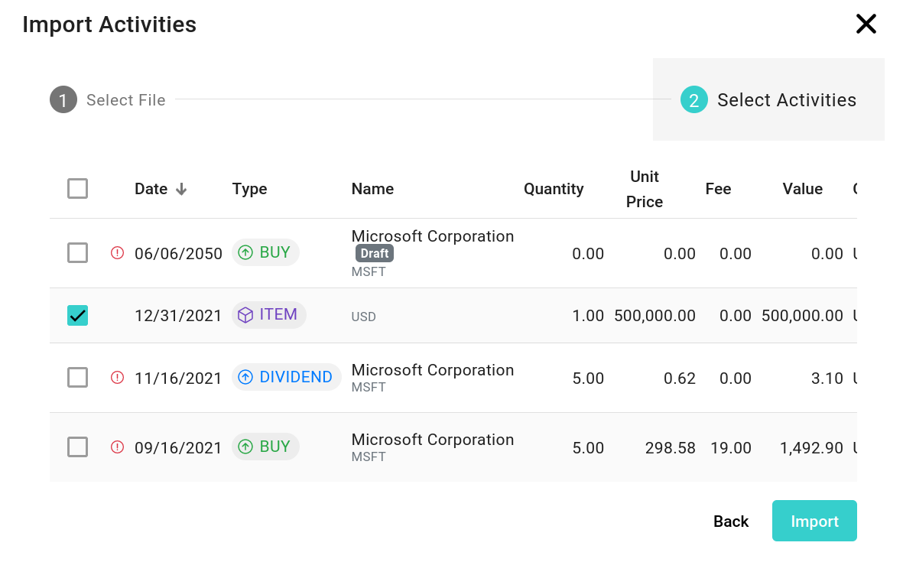Click the Back button
This screenshot has width=903, height=588.
730,521
